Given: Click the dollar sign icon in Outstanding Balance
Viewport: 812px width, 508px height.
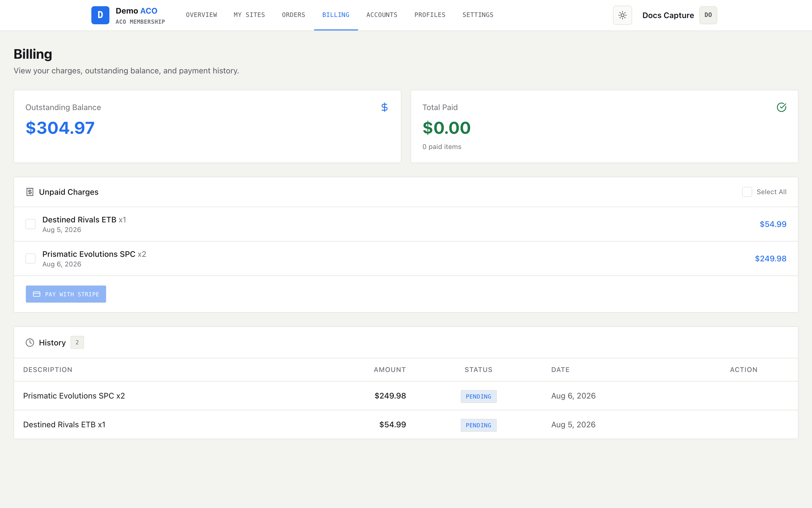Looking at the screenshot, I should pos(385,107).
